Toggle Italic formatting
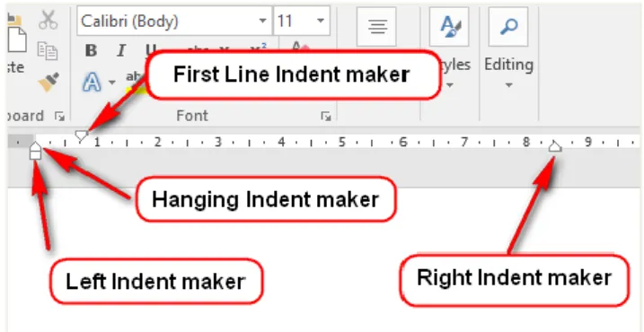 [121, 51]
